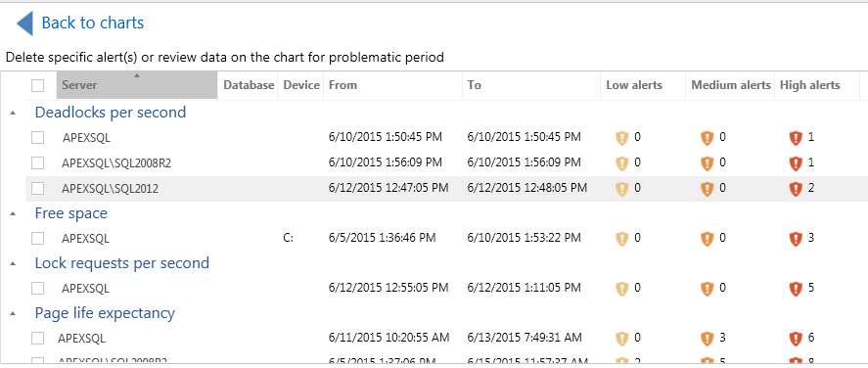This screenshot has height=368, width=868.
Task: Collapse the Deadlocks per second group
Action: pyautogui.click(x=14, y=113)
